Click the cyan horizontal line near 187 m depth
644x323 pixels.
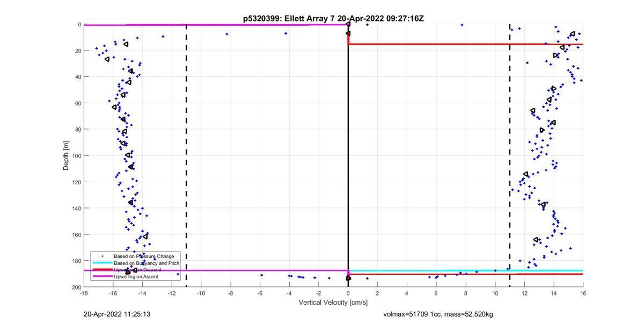(x=465, y=270)
